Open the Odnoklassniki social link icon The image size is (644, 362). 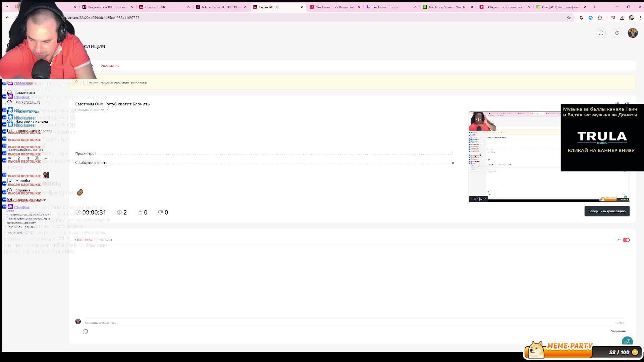coord(19,158)
